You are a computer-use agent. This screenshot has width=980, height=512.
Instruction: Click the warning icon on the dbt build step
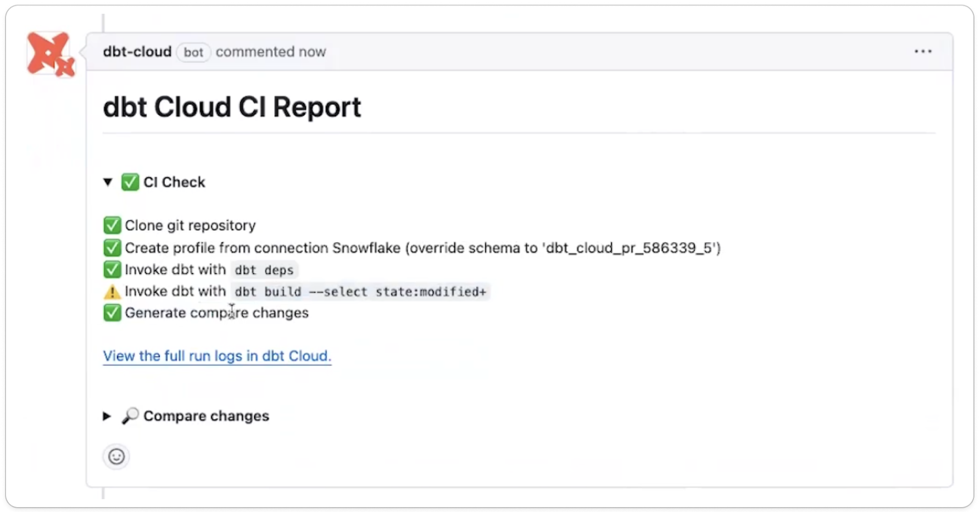pyautogui.click(x=112, y=291)
